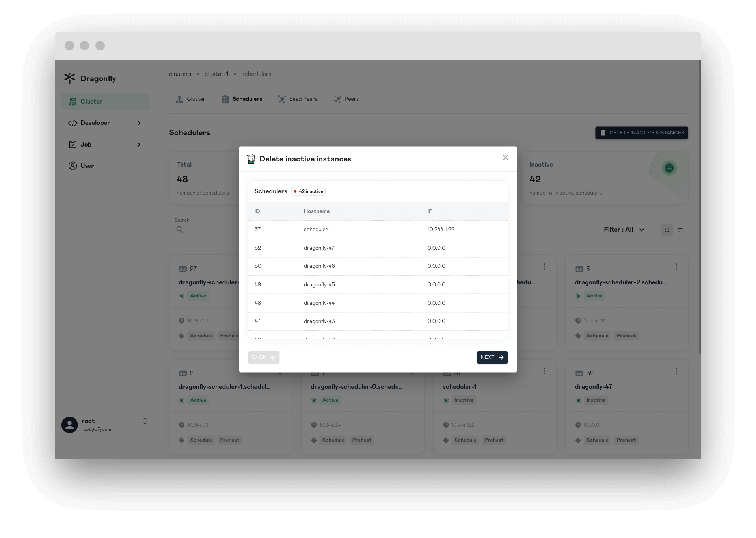Image resolution: width=756 pixels, height=538 pixels.
Task: Click Preheat tag on dragonfly-47 card
Action: [x=626, y=440]
